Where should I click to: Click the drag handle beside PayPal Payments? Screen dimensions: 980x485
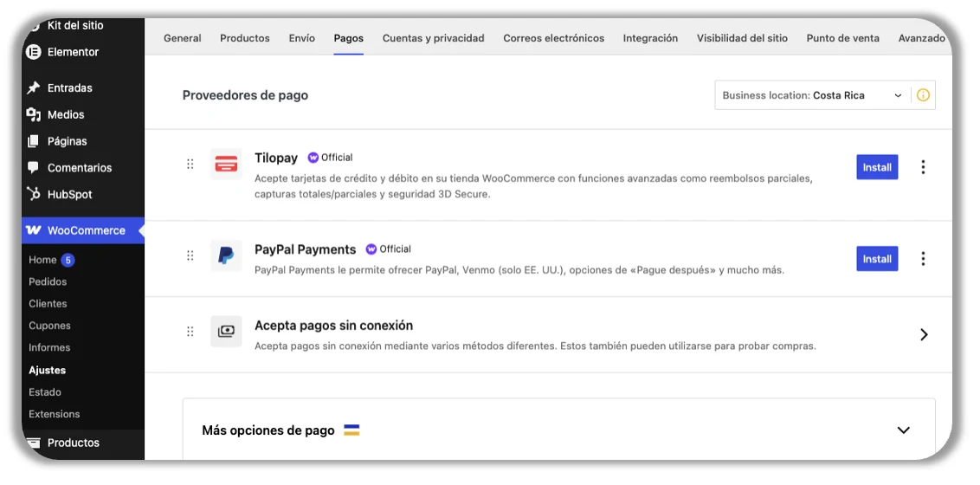click(x=190, y=255)
